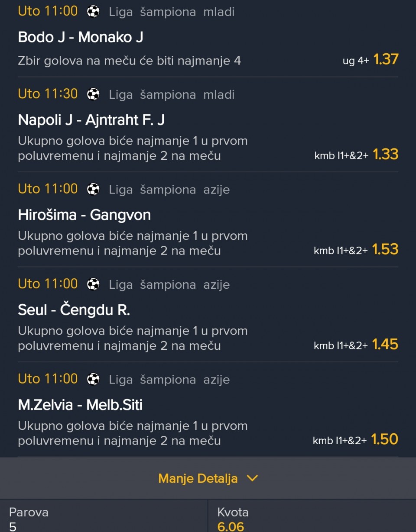Open the Bodo J - Monako J match
Image resolution: width=416 pixels, height=532 pixels.
(x=81, y=37)
